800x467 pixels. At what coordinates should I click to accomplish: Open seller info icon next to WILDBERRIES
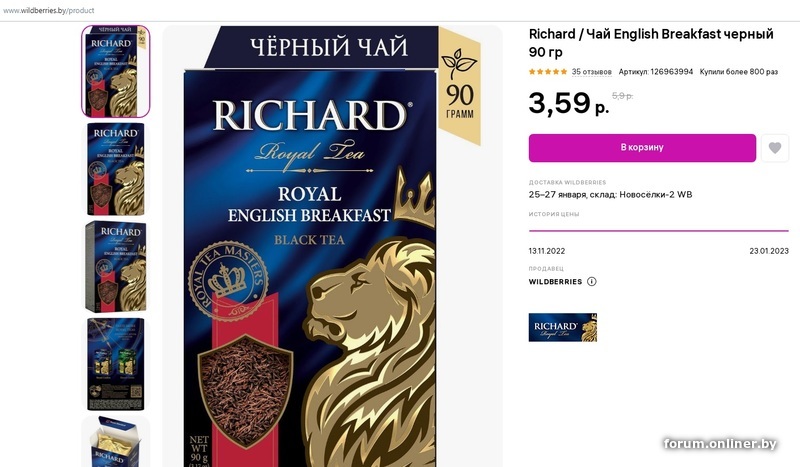coord(592,281)
